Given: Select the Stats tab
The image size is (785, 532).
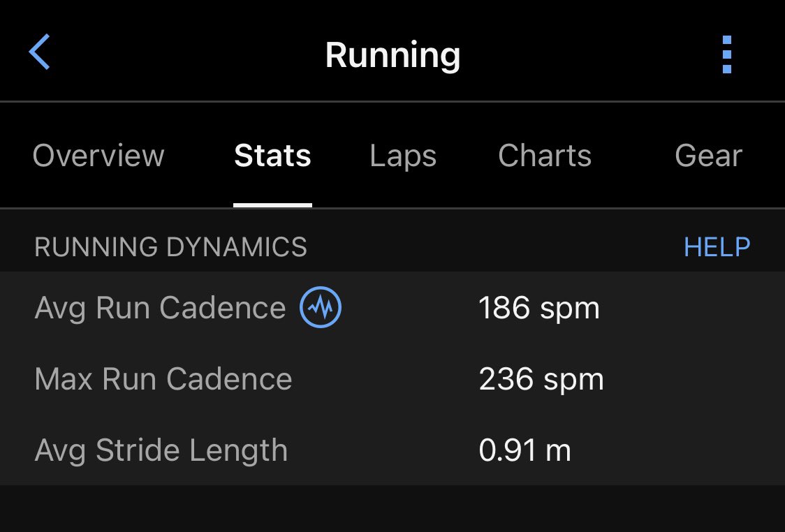Looking at the screenshot, I should 272,156.
